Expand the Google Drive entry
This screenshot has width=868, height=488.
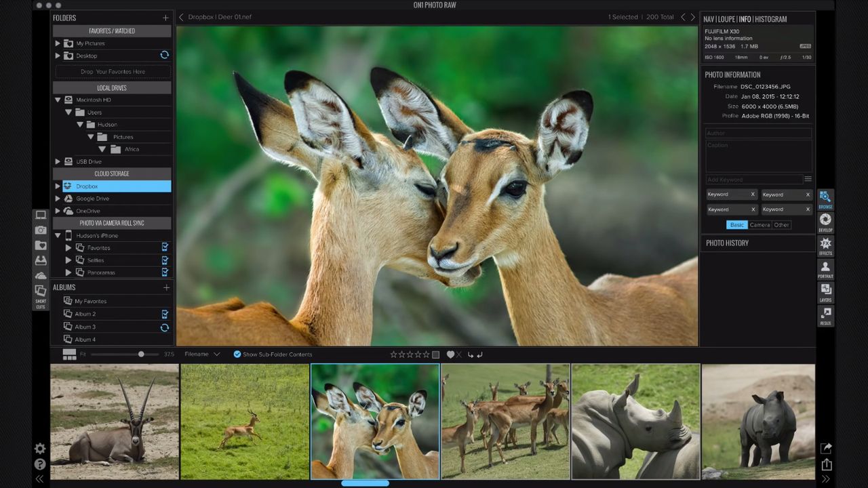coord(58,199)
